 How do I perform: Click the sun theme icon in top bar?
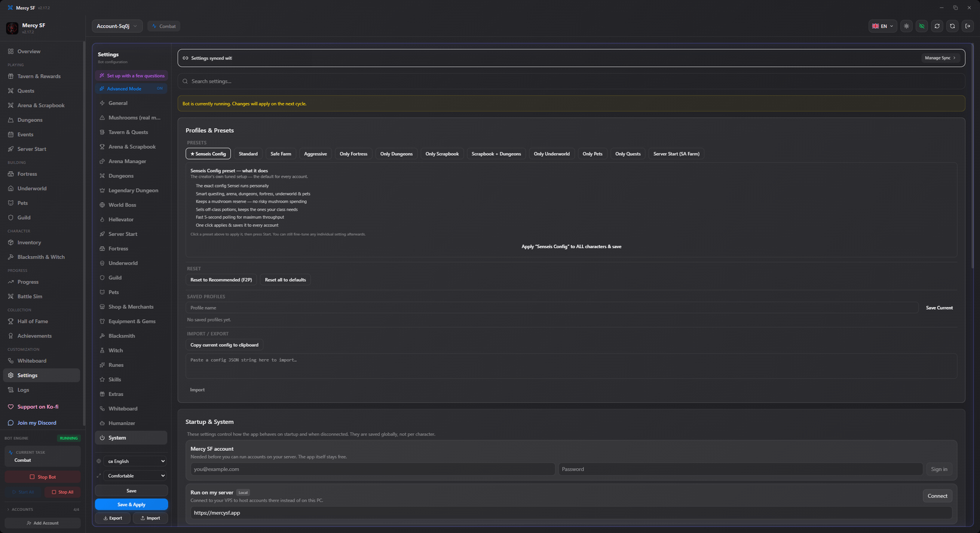click(907, 26)
